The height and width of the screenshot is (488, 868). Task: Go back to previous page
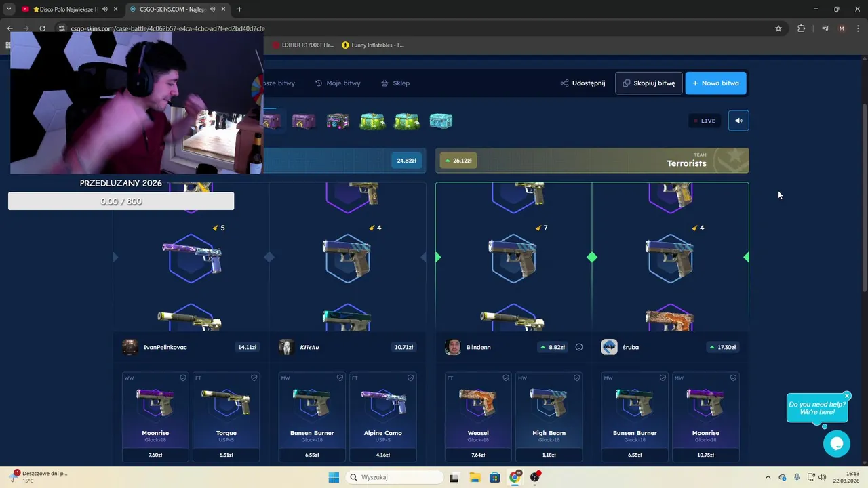[9, 28]
